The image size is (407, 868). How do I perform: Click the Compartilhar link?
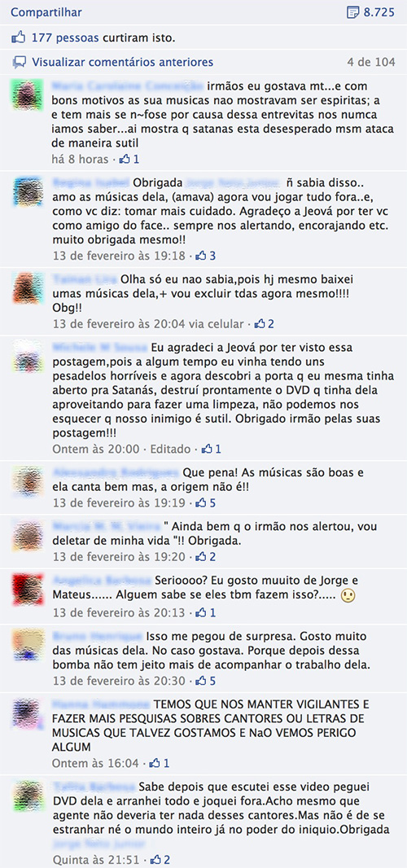pyautogui.click(x=46, y=12)
